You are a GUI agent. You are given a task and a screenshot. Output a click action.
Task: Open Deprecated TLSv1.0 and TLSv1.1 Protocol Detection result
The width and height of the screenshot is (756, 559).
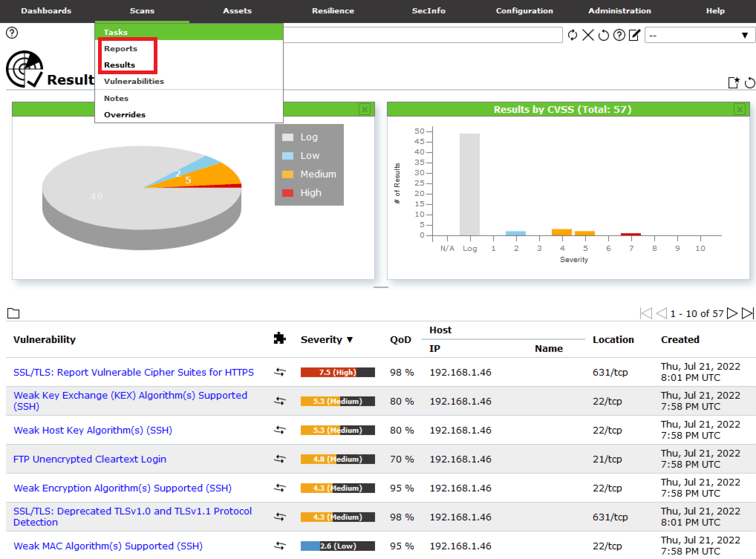133,517
